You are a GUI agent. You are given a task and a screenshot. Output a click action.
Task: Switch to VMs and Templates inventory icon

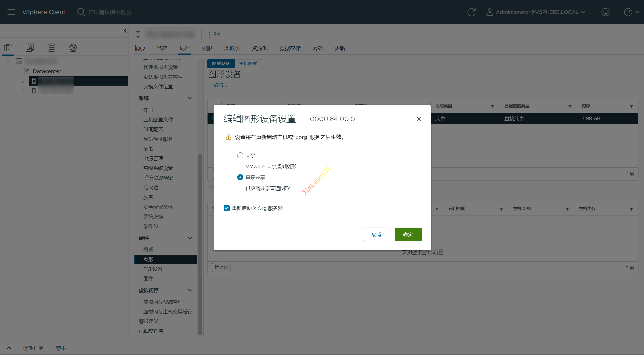tap(30, 48)
